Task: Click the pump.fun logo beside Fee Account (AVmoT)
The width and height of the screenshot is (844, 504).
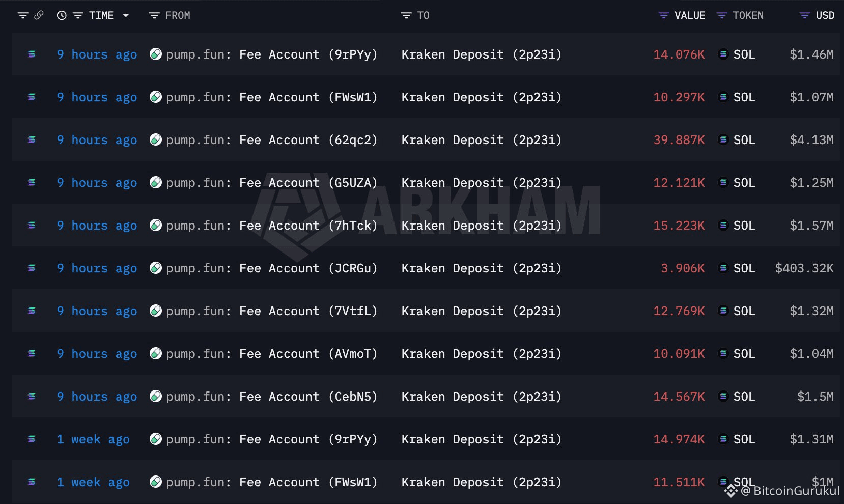Action: click(156, 353)
